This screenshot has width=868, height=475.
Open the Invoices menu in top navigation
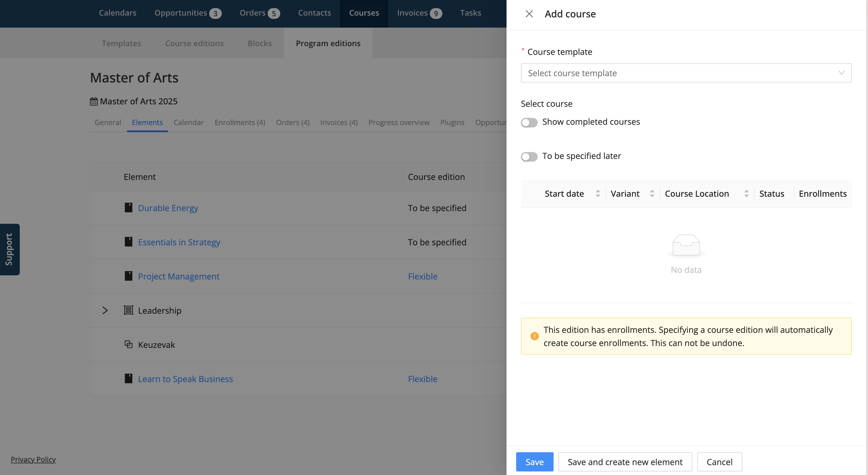412,13
